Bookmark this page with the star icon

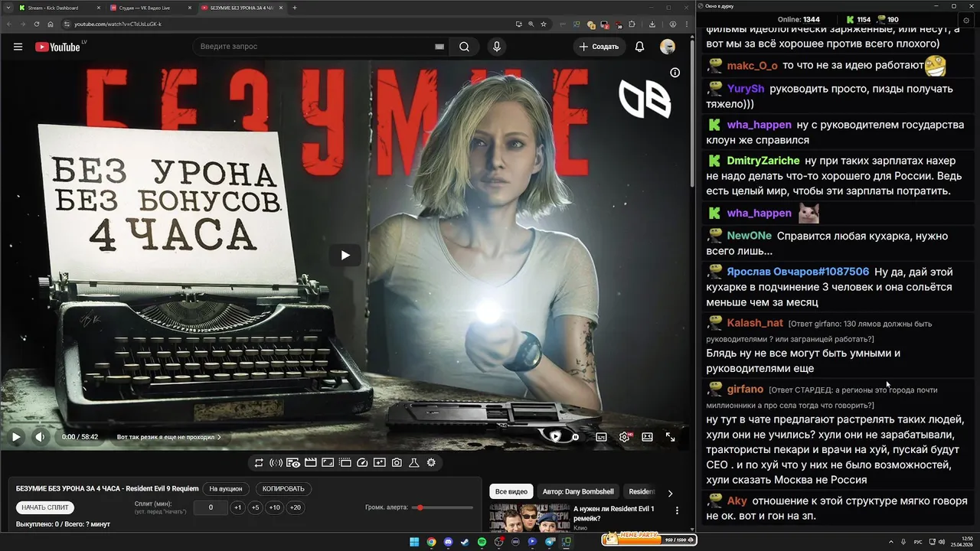pyautogui.click(x=544, y=24)
